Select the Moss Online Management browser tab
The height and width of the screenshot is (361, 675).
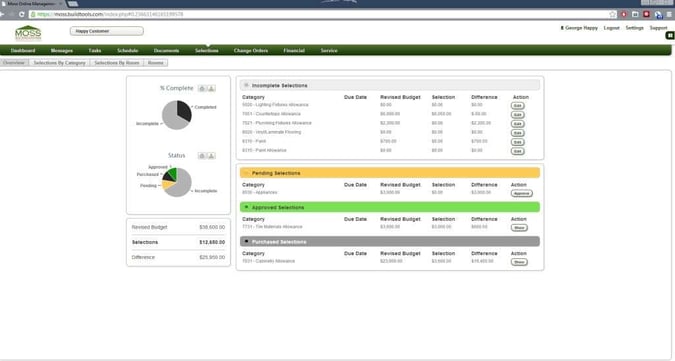[32, 3]
